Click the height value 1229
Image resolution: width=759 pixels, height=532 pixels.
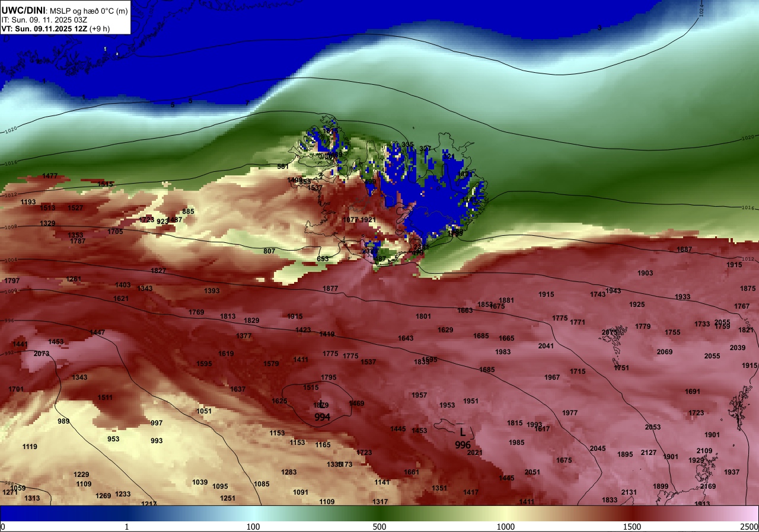81,475
